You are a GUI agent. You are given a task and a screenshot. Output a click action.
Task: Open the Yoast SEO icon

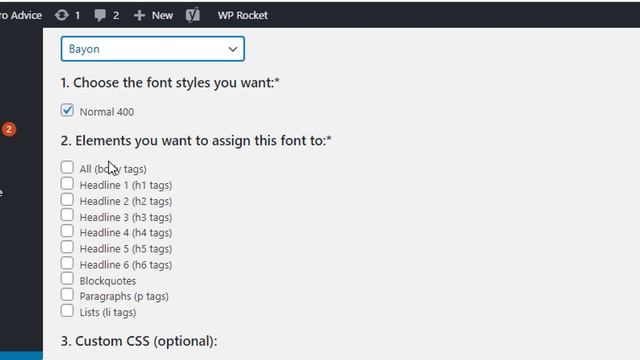click(193, 15)
